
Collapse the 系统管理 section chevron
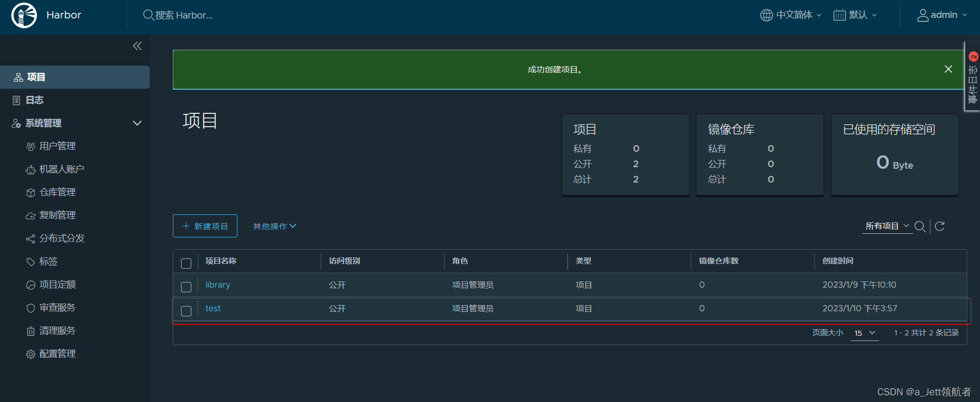pos(137,123)
